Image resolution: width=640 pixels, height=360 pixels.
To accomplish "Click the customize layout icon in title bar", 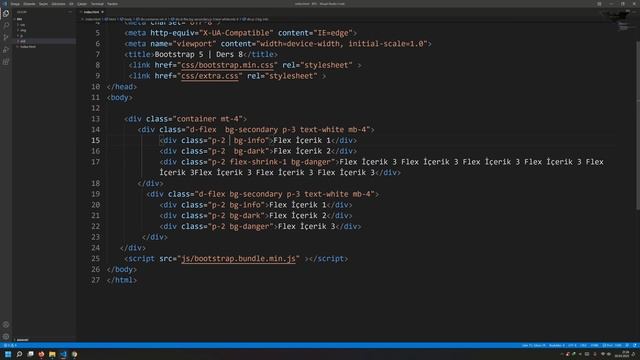I will coord(599,4).
